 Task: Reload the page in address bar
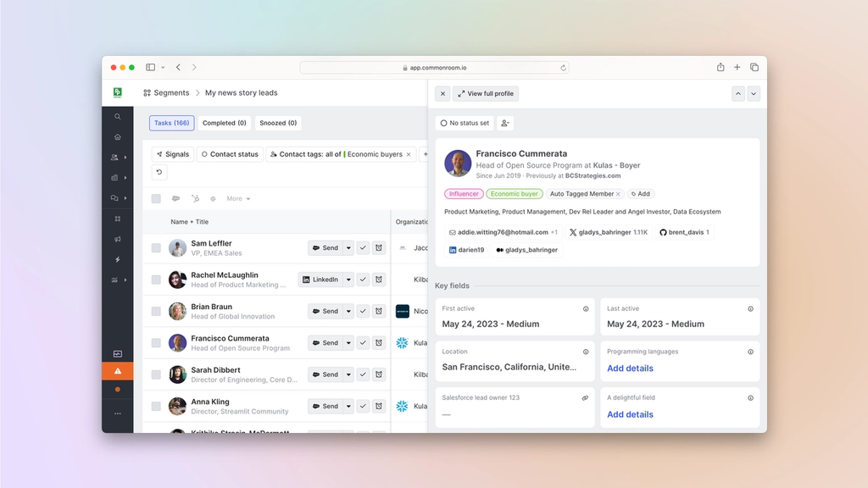click(x=563, y=68)
